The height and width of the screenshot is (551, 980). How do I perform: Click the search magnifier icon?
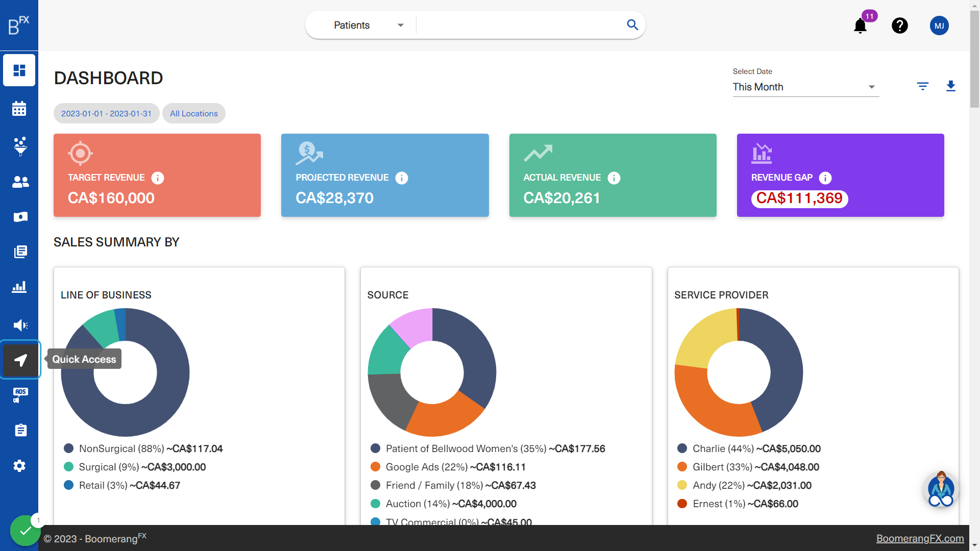(x=632, y=25)
